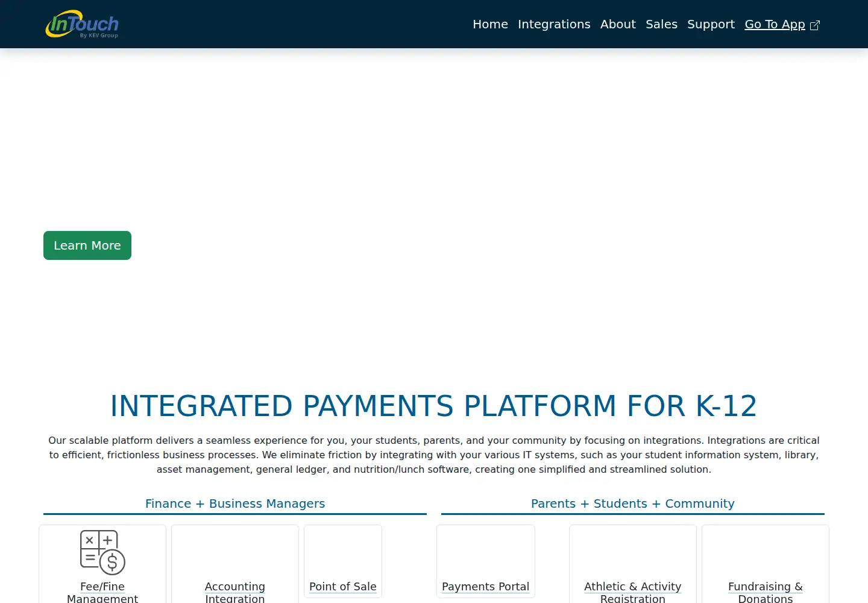Click the Fee/Fine Management calculator icon
868x603 pixels.
102,552
